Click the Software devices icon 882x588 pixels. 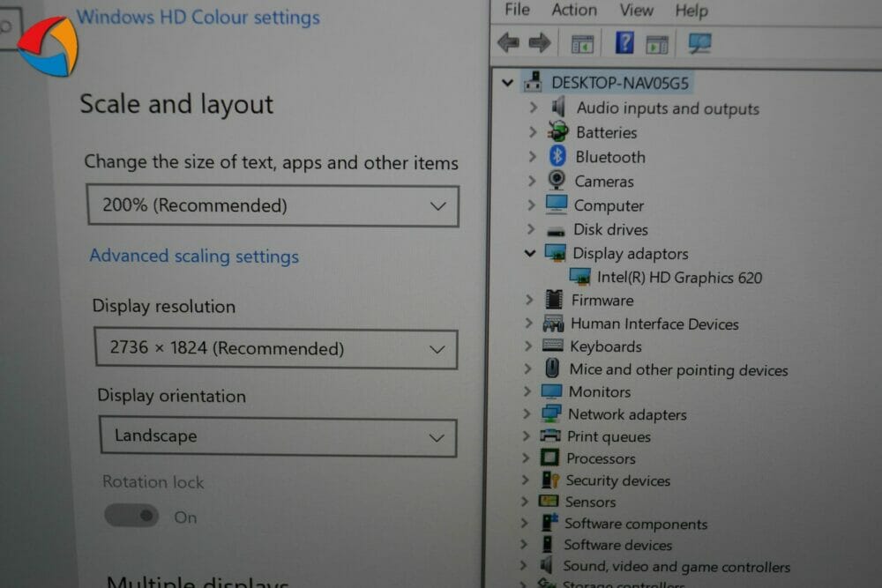click(547, 544)
